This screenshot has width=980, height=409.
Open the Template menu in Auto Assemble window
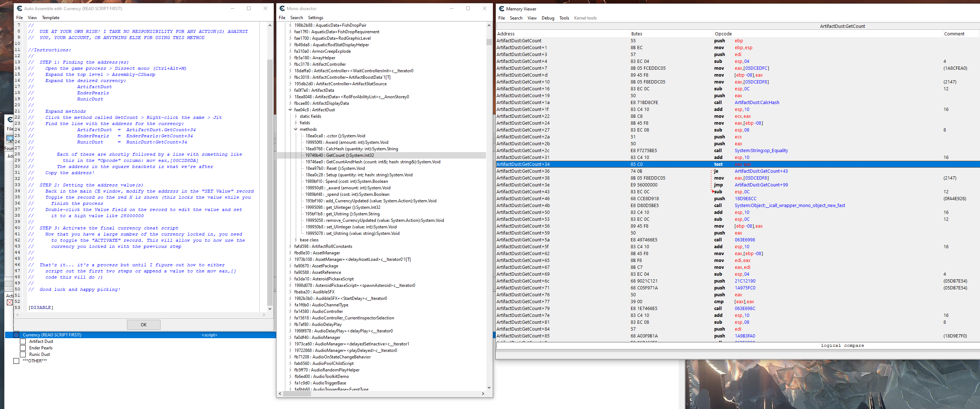pyautogui.click(x=50, y=17)
